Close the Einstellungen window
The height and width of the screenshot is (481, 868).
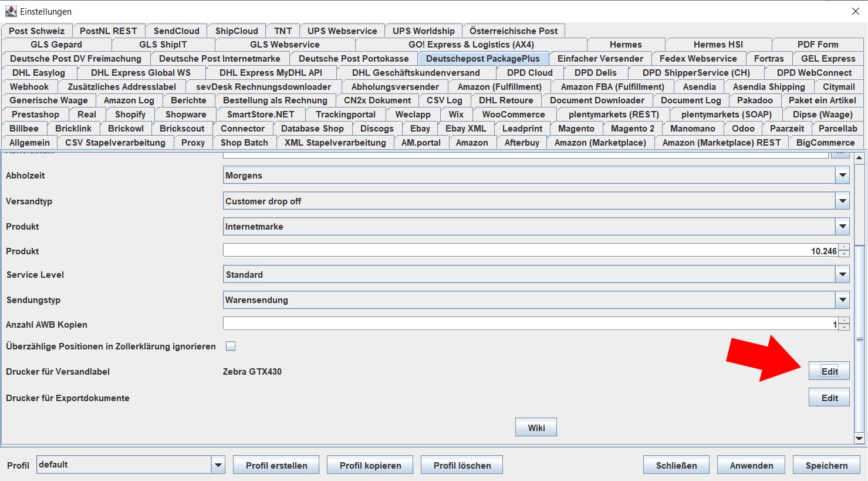point(855,11)
